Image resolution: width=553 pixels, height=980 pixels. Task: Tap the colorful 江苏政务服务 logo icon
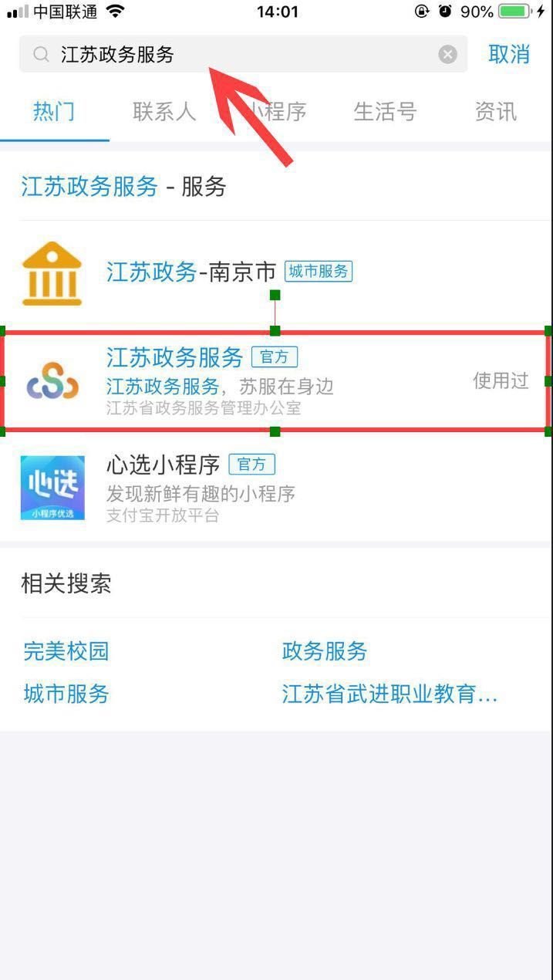(52, 380)
